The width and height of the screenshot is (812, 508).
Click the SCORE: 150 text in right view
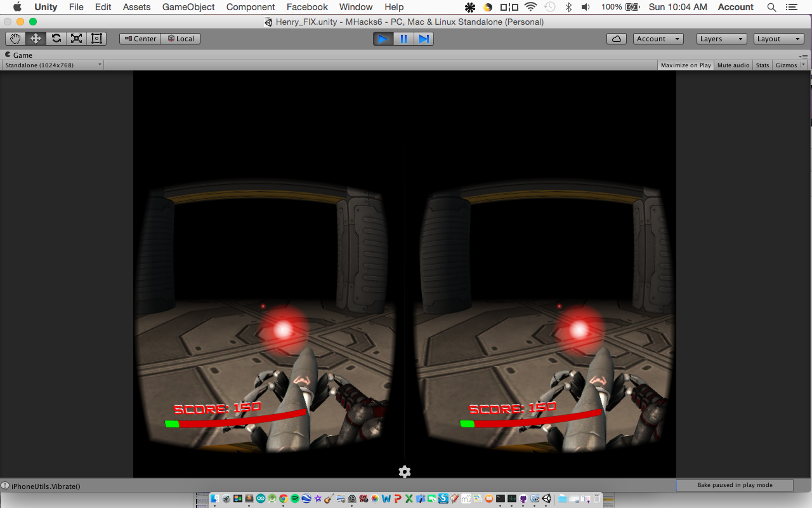[x=513, y=408]
